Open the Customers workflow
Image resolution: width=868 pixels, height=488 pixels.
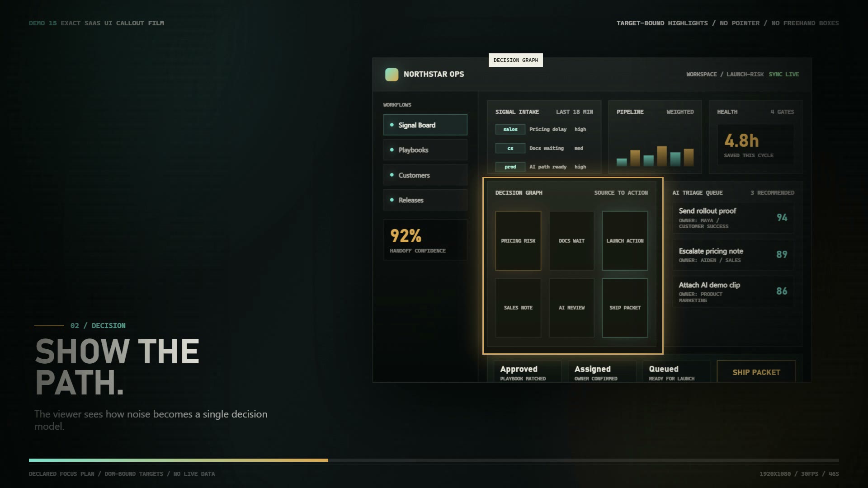pos(425,175)
